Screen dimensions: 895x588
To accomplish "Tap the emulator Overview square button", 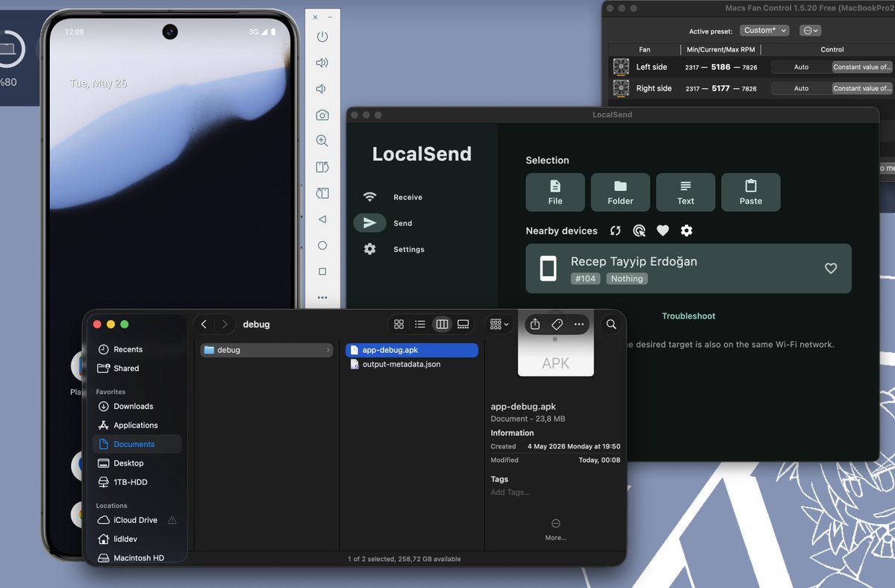I will (322, 272).
